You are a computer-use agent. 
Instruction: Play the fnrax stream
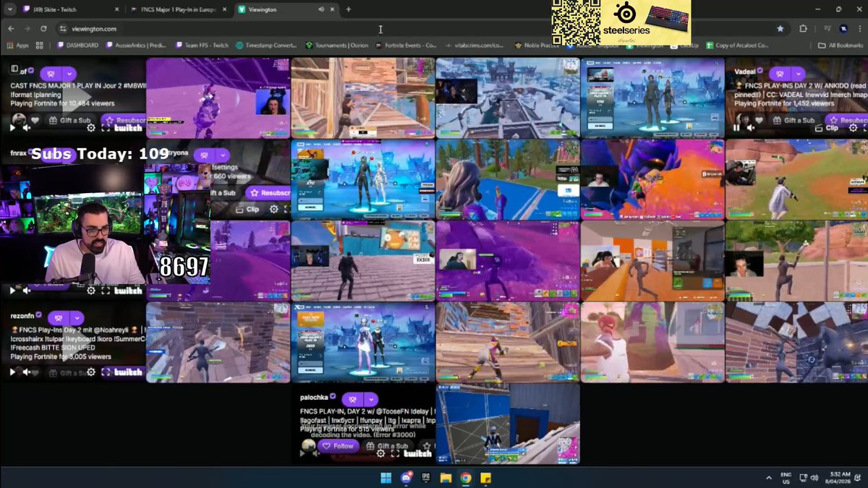[x=12, y=291]
